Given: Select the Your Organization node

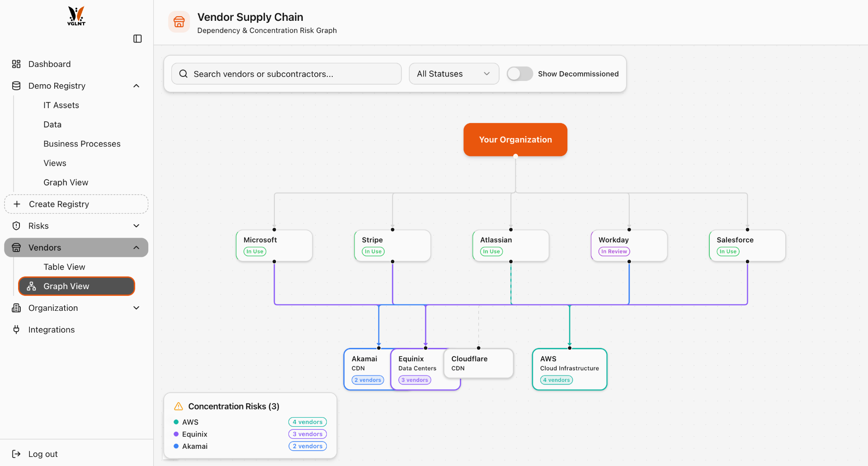Looking at the screenshot, I should point(515,139).
